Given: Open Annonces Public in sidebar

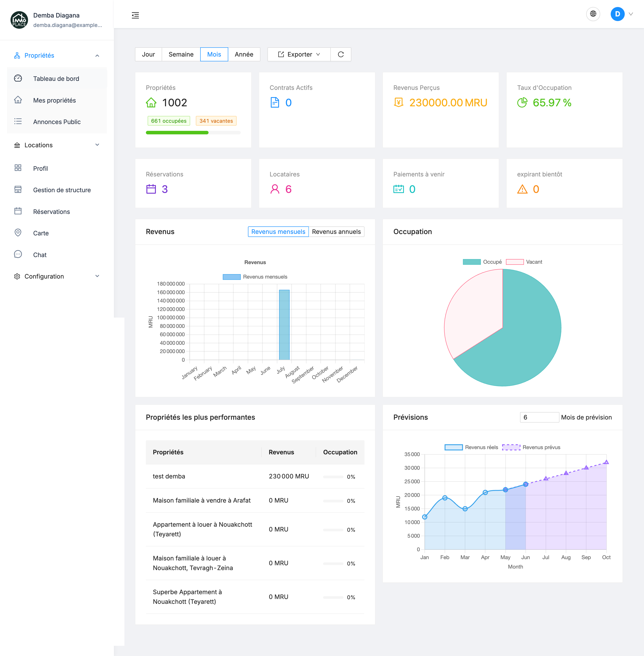Looking at the screenshot, I should tap(57, 122).
